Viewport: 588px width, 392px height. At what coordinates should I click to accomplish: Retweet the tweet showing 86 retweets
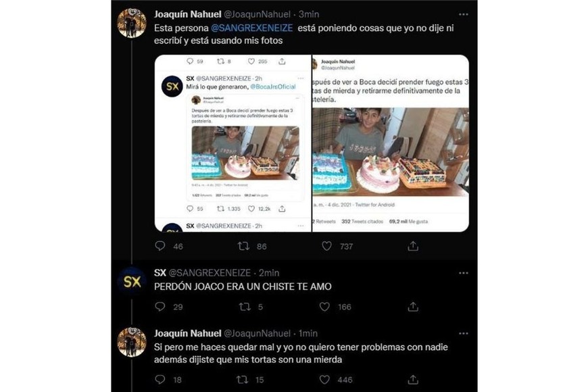point(244,246)
